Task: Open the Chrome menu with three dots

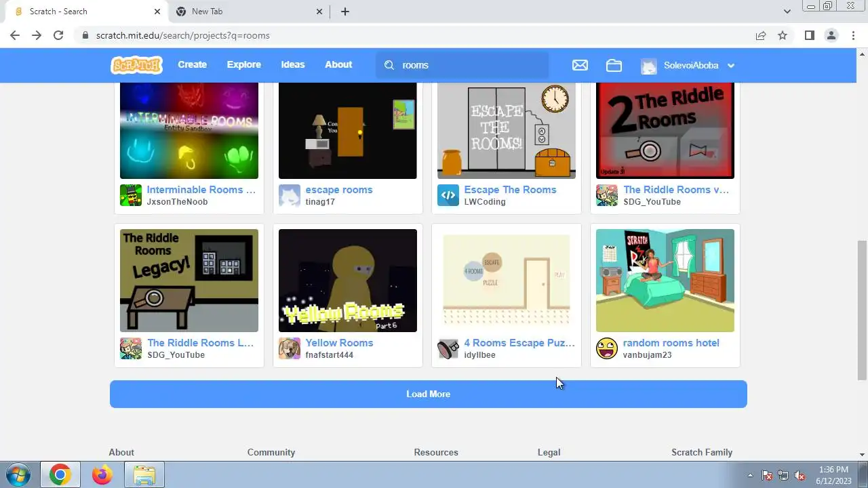Action: pyautogui.click(x=853, y=35)
